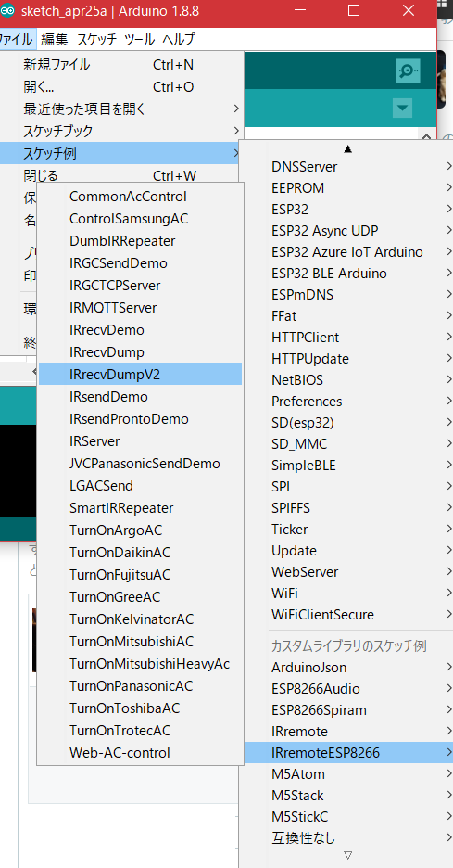This screenshot has width=453, height=868.
Task: Expand 最近使った項目を開く submenu
Action: (121, 109)
